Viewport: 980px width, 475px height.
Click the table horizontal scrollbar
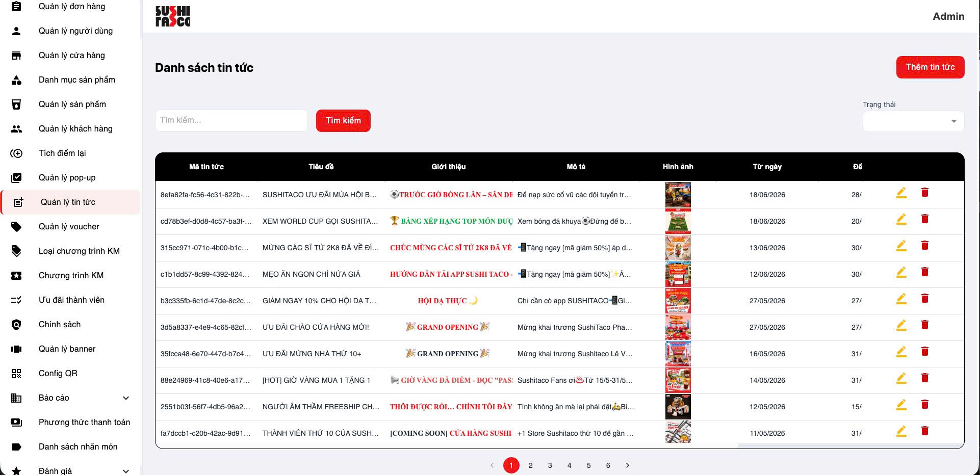[850, 445]
